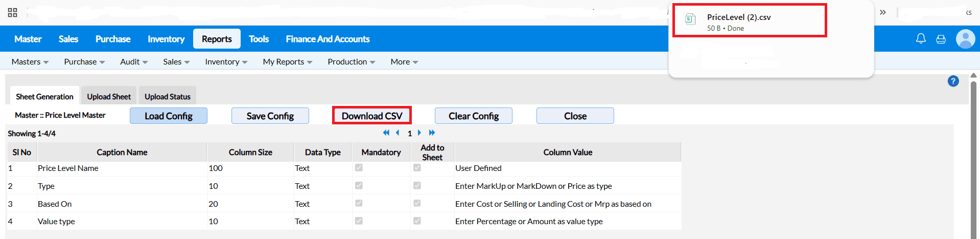The image size is (980, 239).
Task: Click the vertical scrollbar up arrow
Action: [x=973, y=75]
